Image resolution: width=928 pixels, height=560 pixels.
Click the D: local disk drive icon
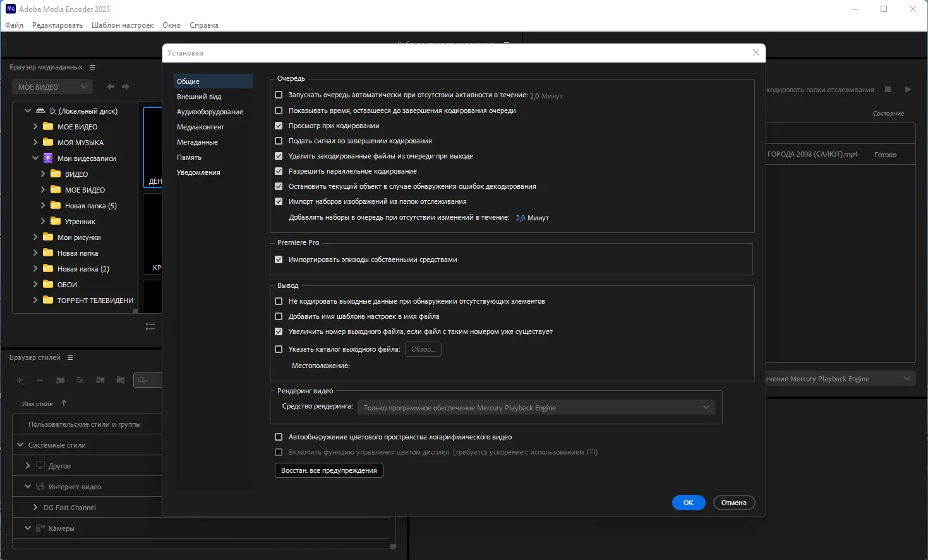[40, 111]
